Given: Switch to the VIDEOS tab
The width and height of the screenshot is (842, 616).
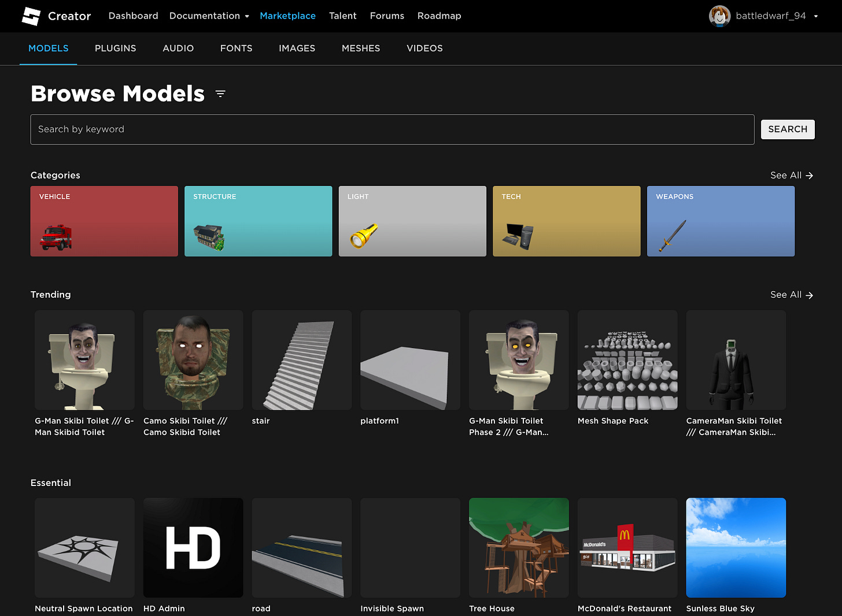Looking at the screenshot, I should 424,49.
